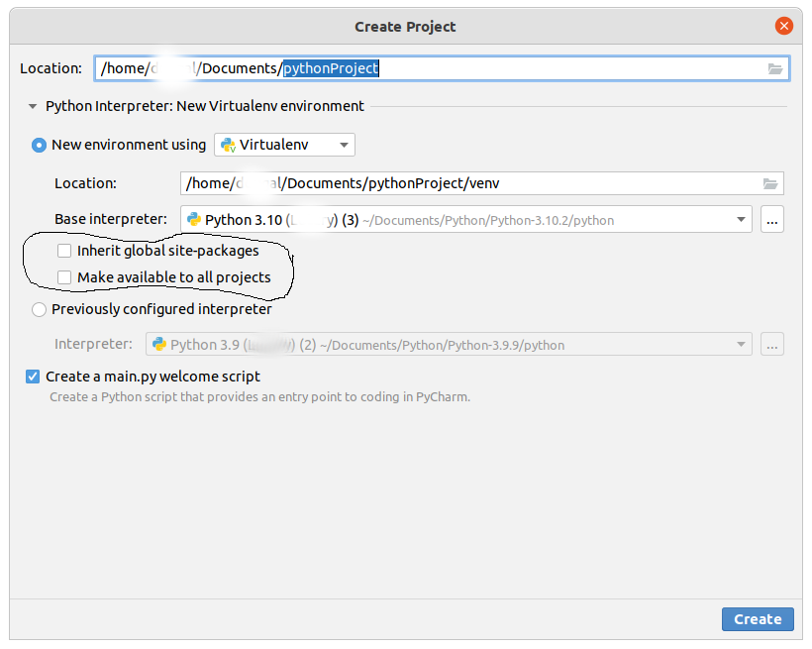This screenshot has width=812, height=649.
Task: Collapse the Python Interpreter section triangle
Action: tap(33, 106)
